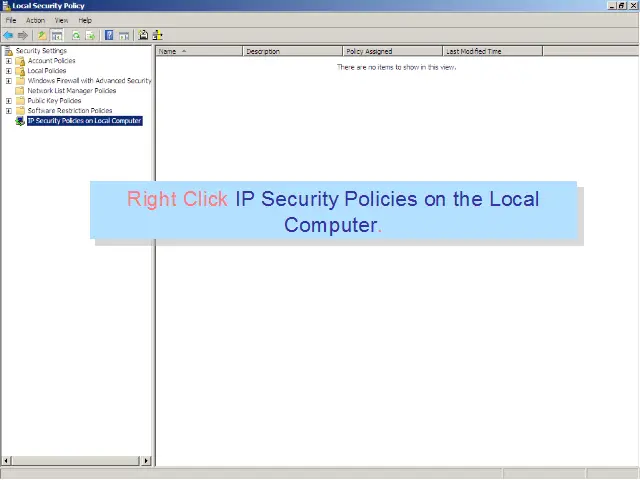Select Network List Manager Policies
640x480 pixels.
tap(71, 91)
